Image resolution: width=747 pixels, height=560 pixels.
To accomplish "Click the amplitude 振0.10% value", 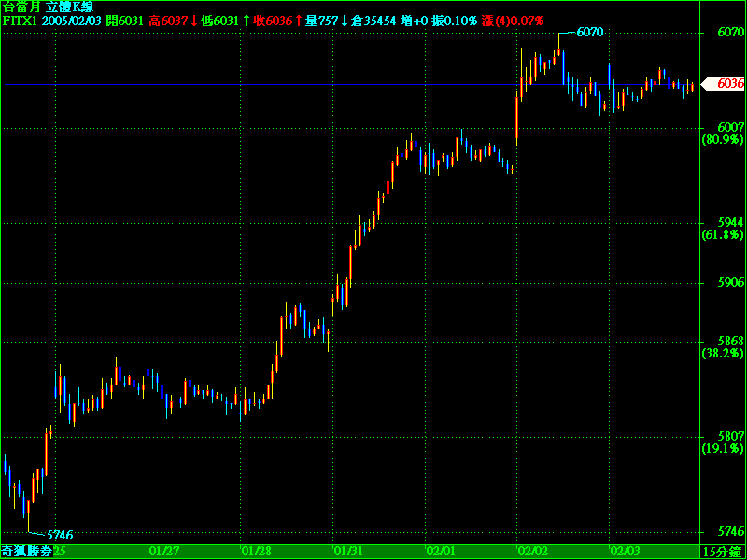I will coord(454,21).
